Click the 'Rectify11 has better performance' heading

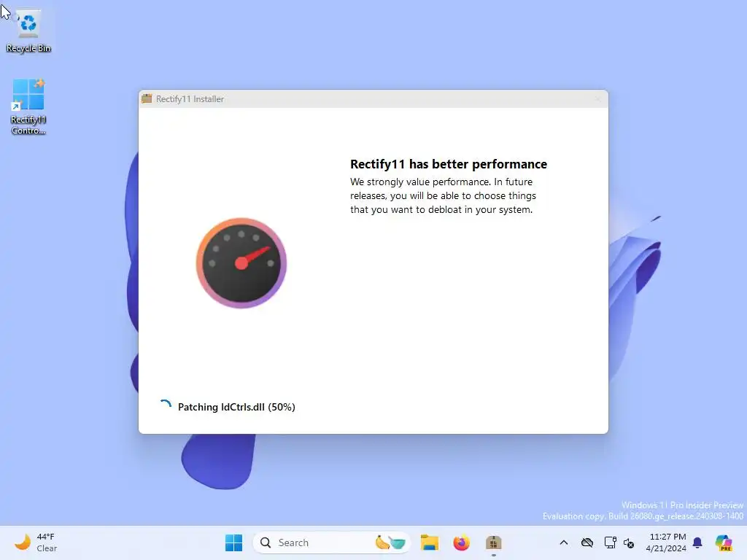point(449,164)
